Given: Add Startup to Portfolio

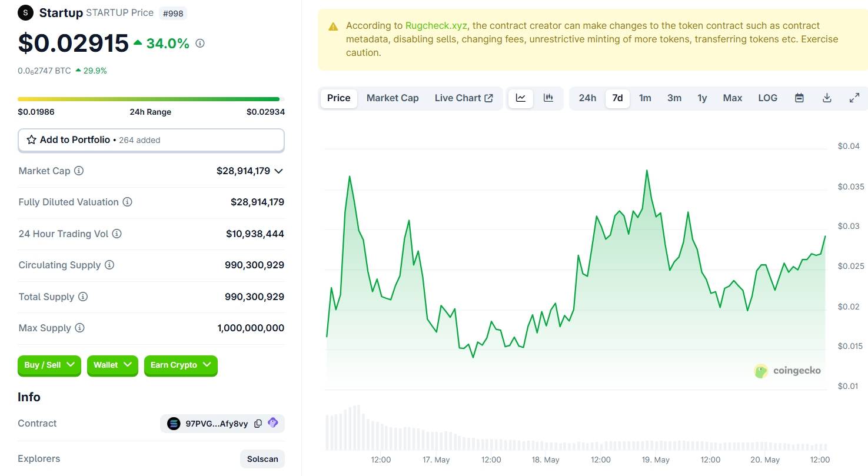Looking at the screenshot, I should (x=151, y=140).
